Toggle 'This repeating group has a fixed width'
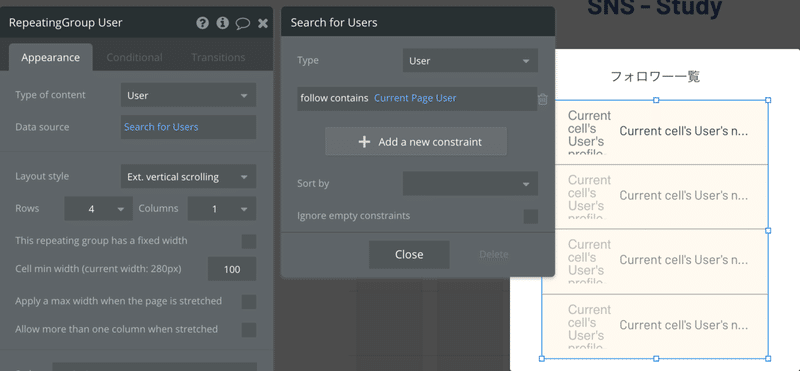Screen dimensions: 800x371 coord(249,241)
